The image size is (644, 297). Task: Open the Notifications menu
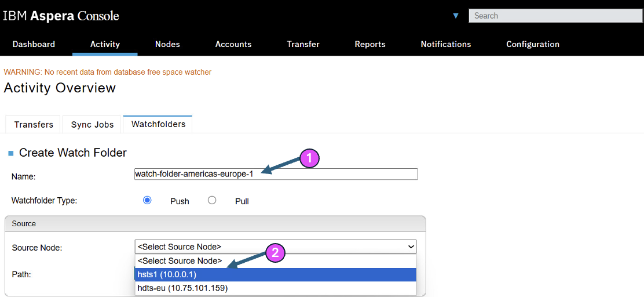pyautogui.click(x=445, y=44)
